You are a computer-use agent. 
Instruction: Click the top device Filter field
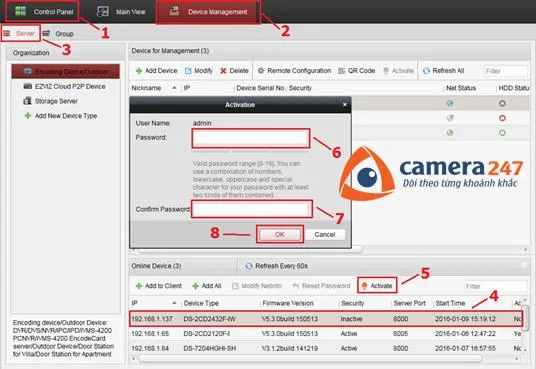506,71
